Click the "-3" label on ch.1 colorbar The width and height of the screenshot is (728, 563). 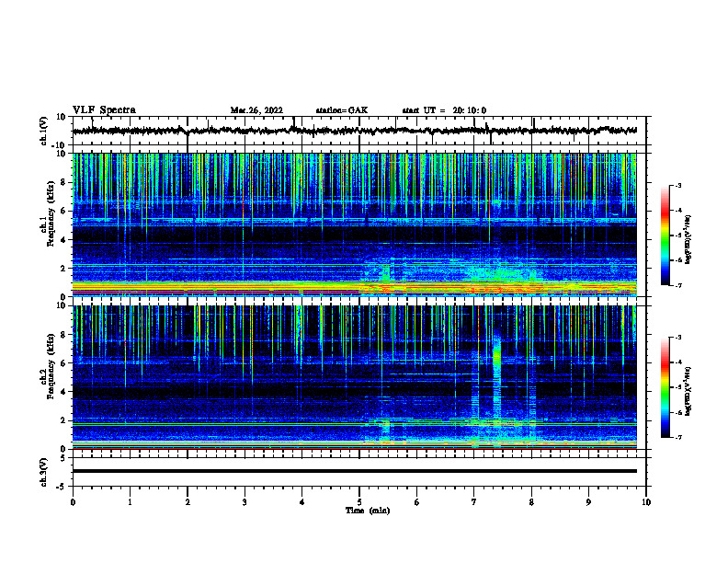[677, 185]
